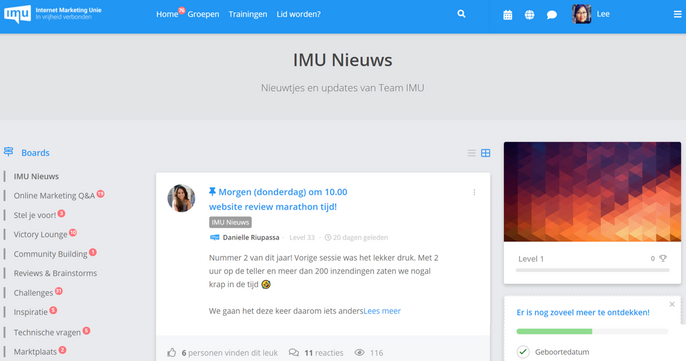The image size is (686, 361).
Task: Select the IMU Nieuws board
Action: 36,176
